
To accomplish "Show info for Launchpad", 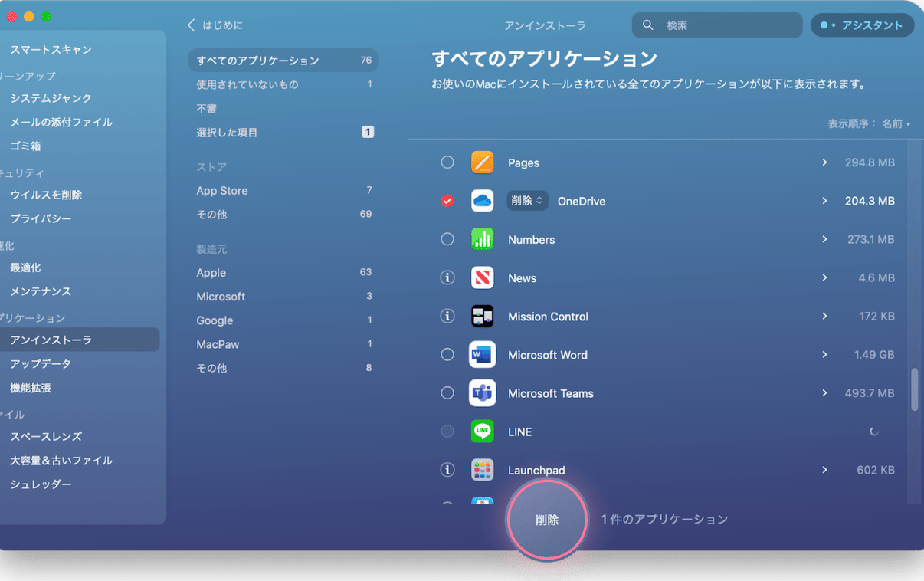I will pyautogui.click(x=447, y=469).
